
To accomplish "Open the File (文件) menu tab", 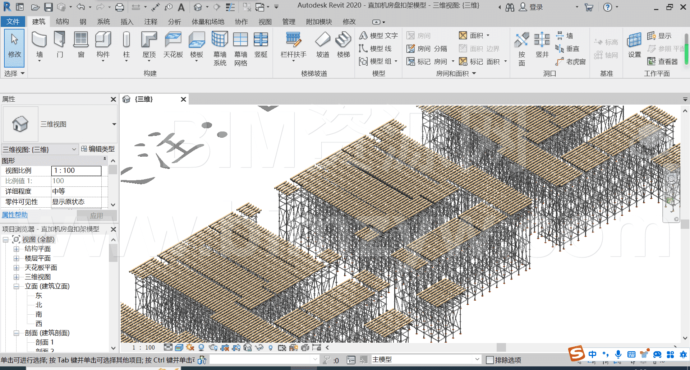I will (13, 22).
